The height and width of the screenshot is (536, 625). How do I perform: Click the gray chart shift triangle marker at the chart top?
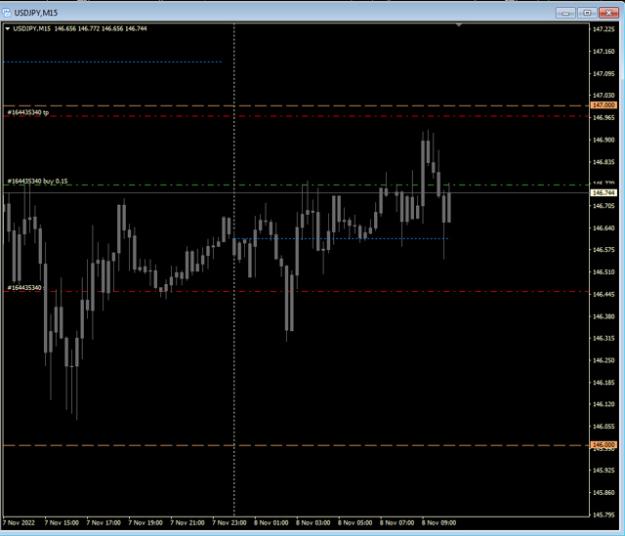459,25
